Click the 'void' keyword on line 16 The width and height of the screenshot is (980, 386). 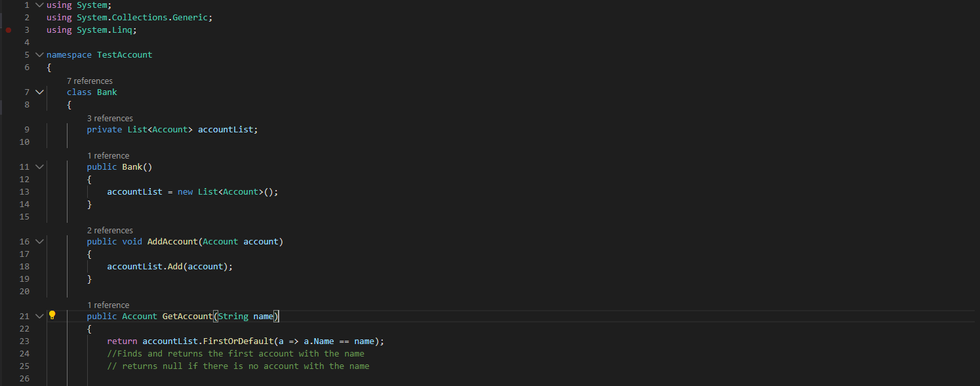(132, 242)
